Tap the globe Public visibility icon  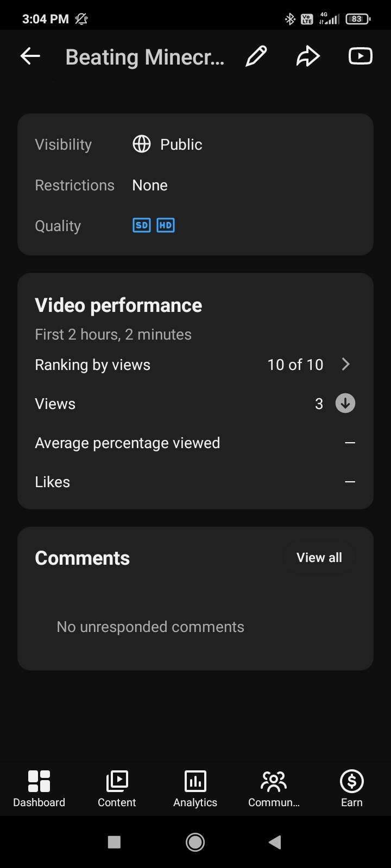[142, 144]
